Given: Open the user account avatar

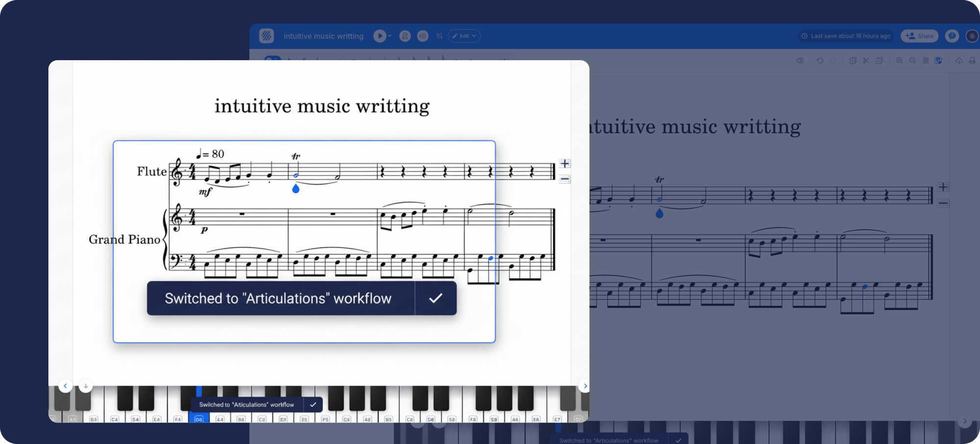Looking at the screenshot, I should coord(972,36).
